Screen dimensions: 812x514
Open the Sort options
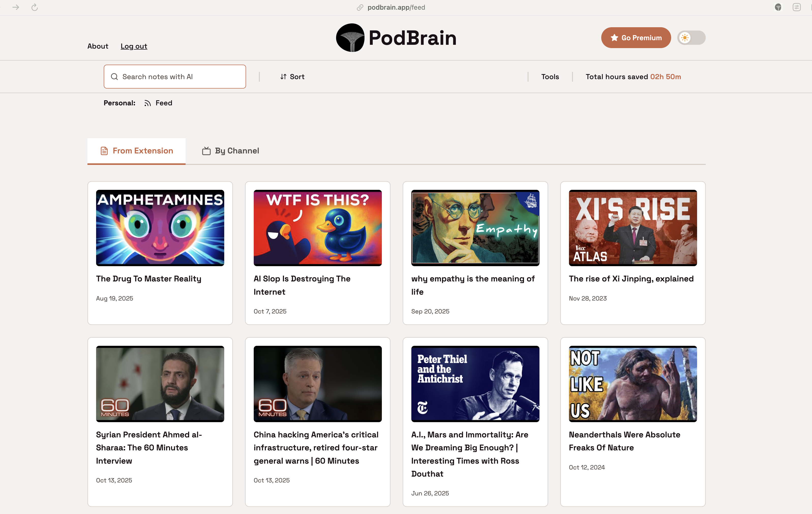pyautogui.click(x=292, y=77)
